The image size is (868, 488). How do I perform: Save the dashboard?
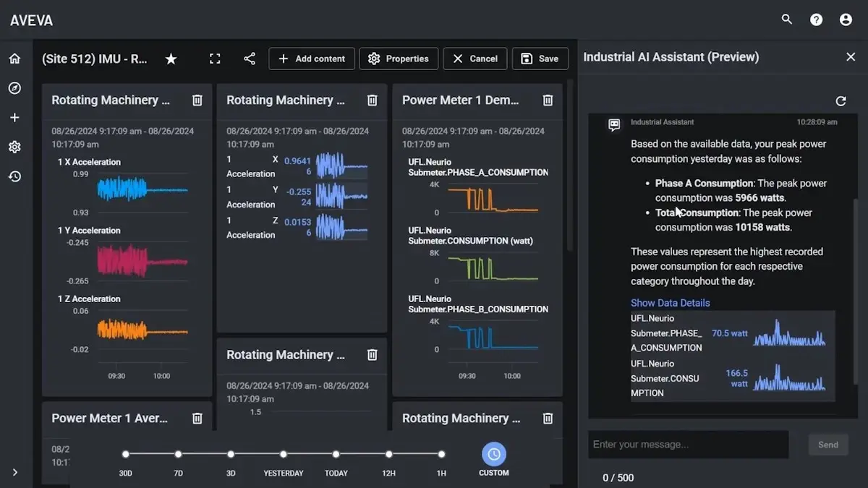point(540,59)
